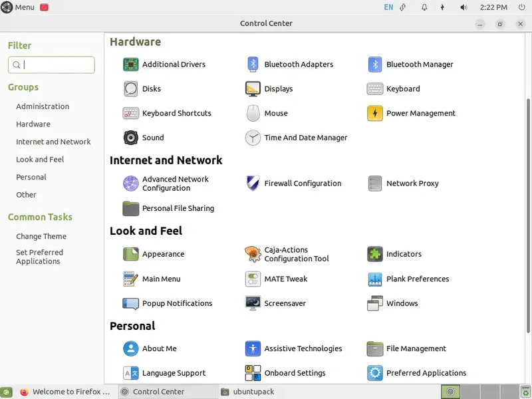Jump to Look and Feel group
Viewport: 532px width, 399px height.
[41, 160]
